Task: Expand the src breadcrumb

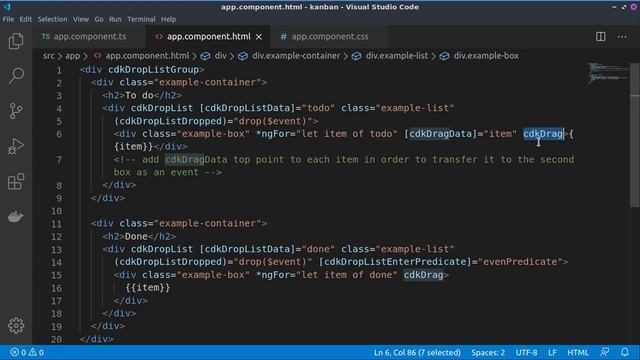Action: click(49, 56)
